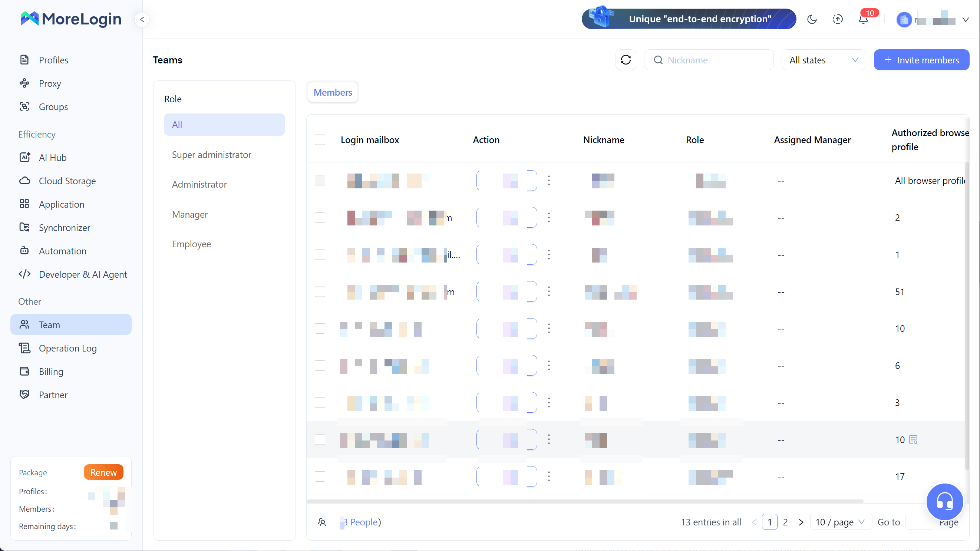980x551 pixels.
Task: Click the user avatar in the header
Action: coord(904,19)
